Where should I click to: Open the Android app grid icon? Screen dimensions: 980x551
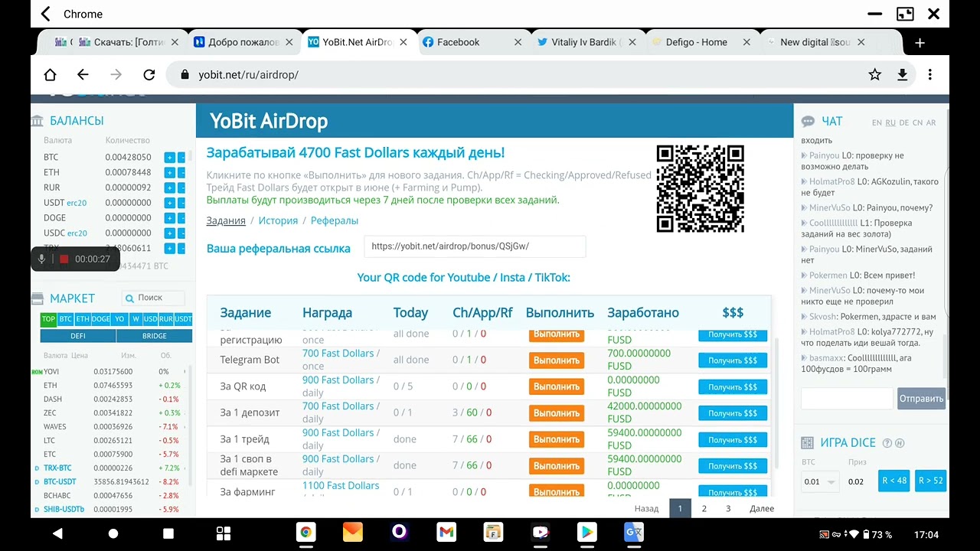[x=224, y=533]
